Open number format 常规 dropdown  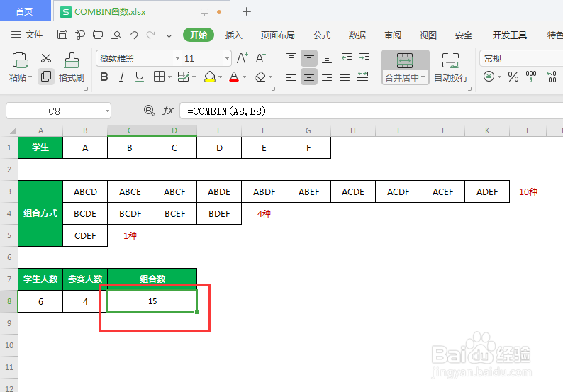521,59
